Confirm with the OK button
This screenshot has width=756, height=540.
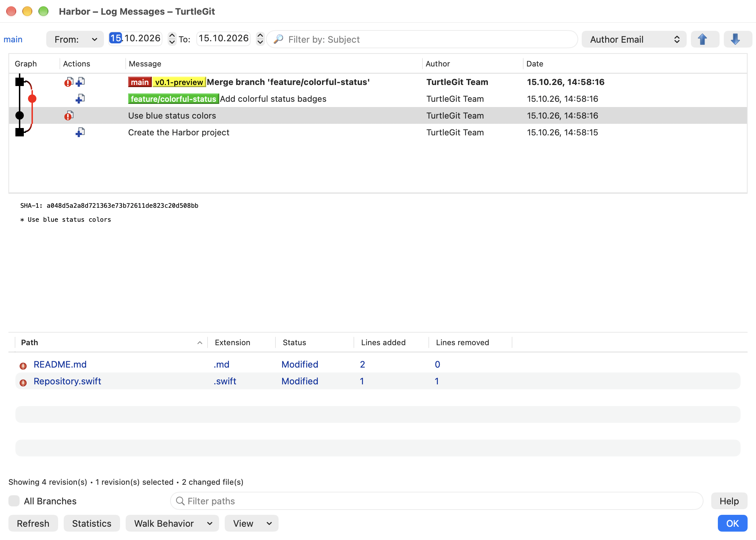[733, 523]
